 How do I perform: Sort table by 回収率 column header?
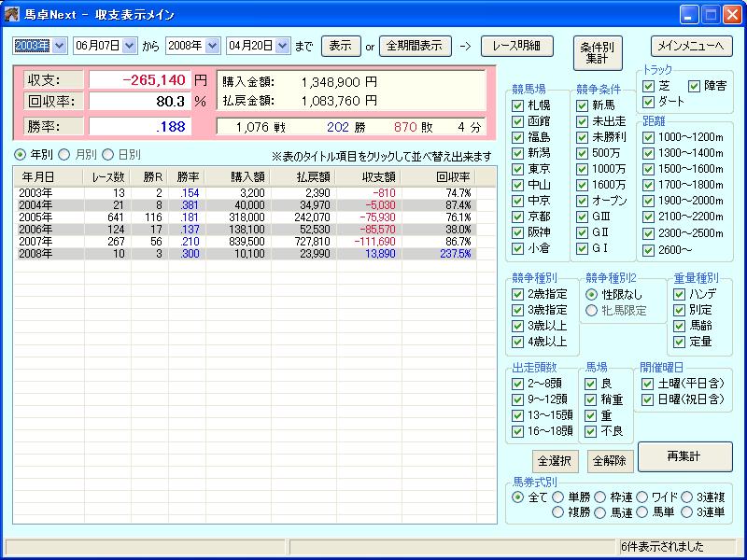pos(452,175)
